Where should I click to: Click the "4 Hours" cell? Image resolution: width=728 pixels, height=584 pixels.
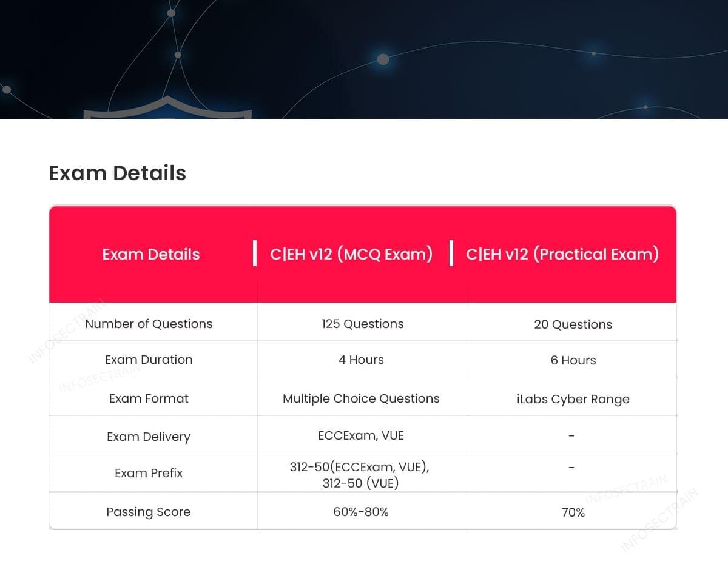click(x=361, y=360)
